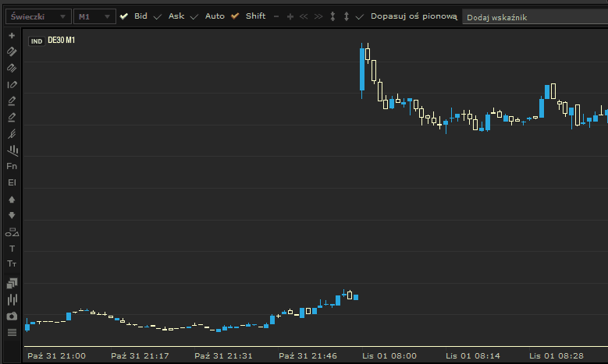Select the El Elliott wave tool
Screen dimensions: 608x364
pyautogui.click(x=12, y=182)
